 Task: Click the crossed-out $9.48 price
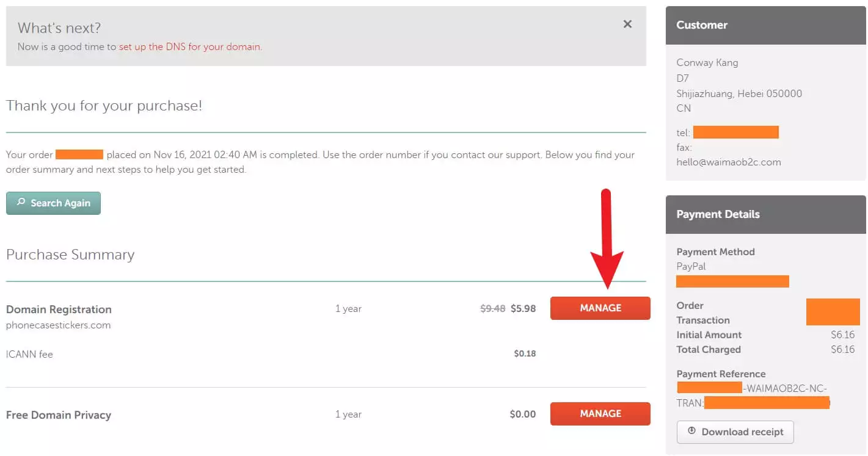coord(492,309)
